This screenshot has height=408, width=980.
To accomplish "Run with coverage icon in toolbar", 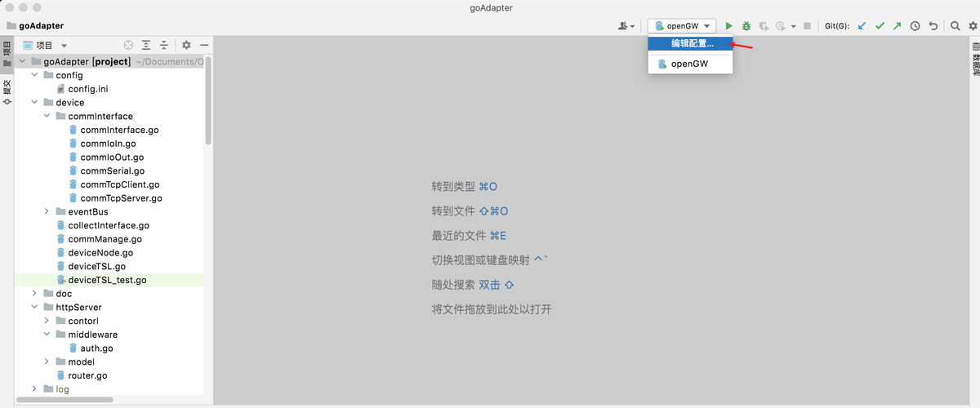I will tap(764, 26).
